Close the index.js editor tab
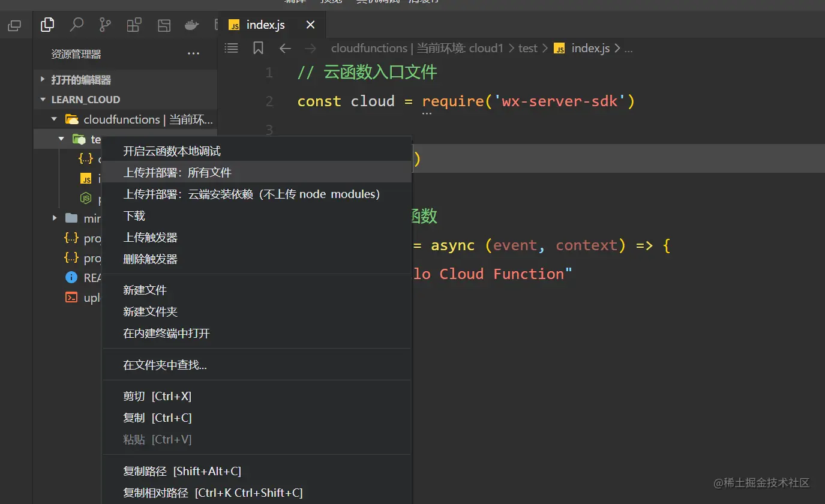Screen dimensions: 825x504 pos(310,25)
